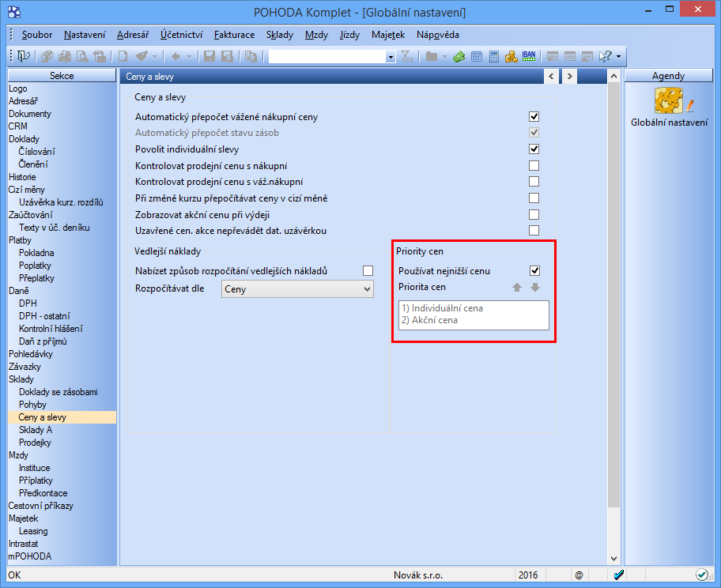Click the third speech-bubble note icon
This screenshot has width=721, height=588.
coord(587,57)
